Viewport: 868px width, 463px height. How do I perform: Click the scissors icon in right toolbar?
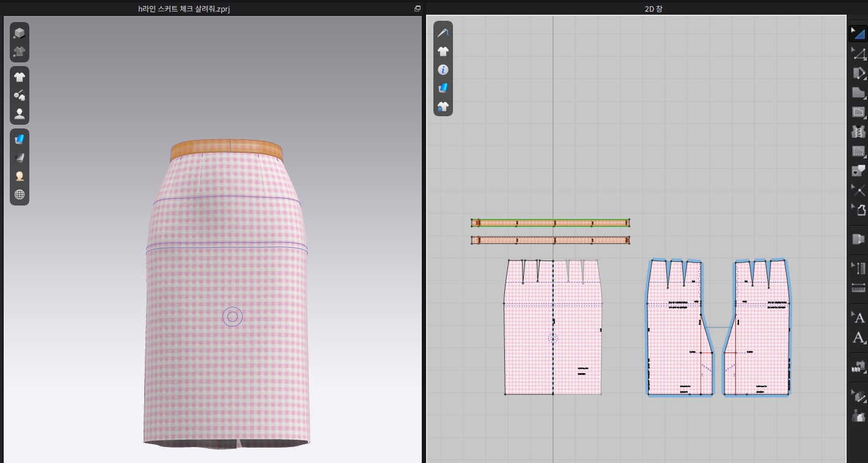(858, 191)
